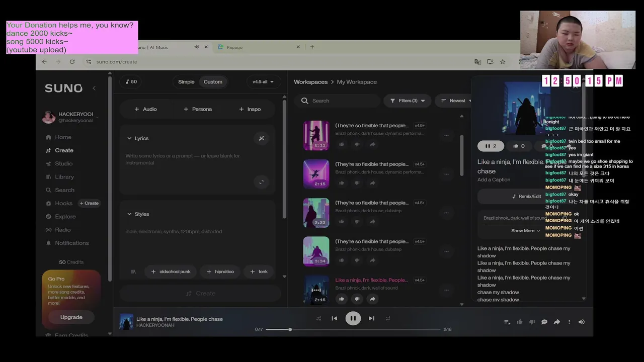The height and width of the screenshot is (362, 644).
Task: Open the v4.5-all model dropdown
Action: [x=263, y=82]
